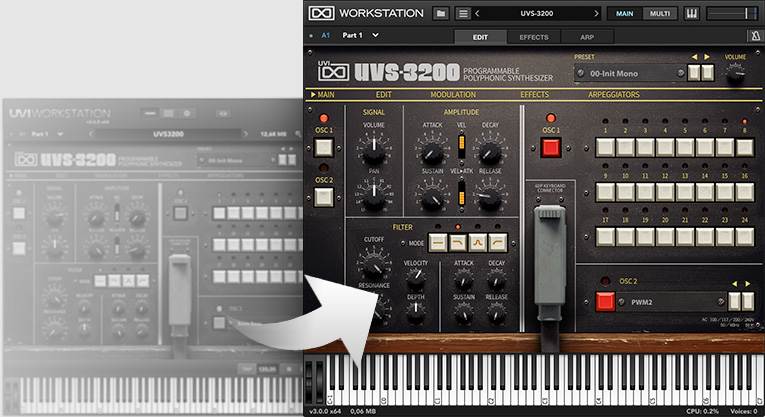Click right white button beside PWM2
The image size is (765, 417).
(748, 301)
